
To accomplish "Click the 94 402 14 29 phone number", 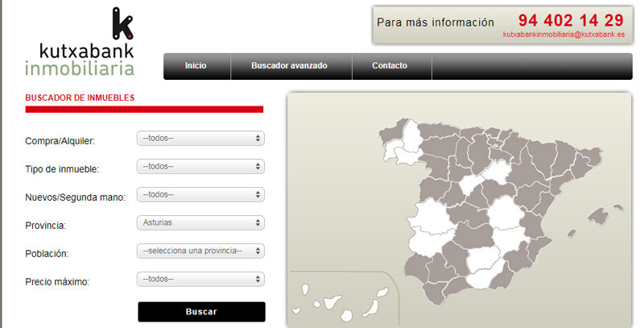I will click(x=571, y=20).
